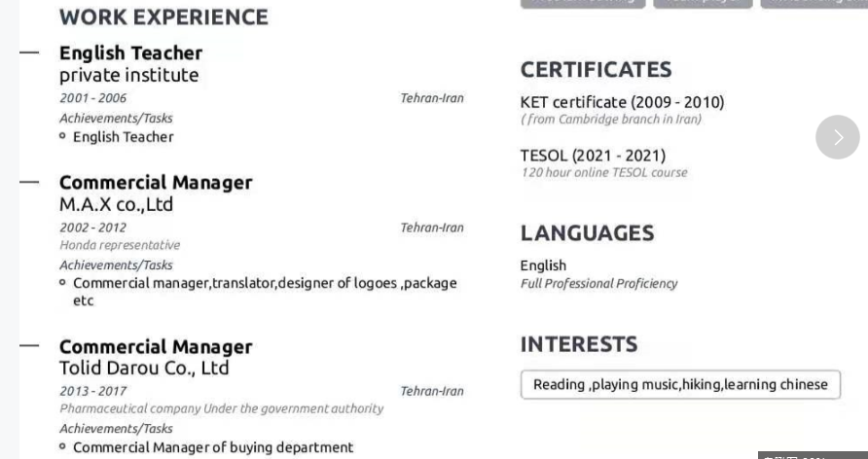
Task: Click the bullet before 'English Teacher' task
Action: (63, 136)
